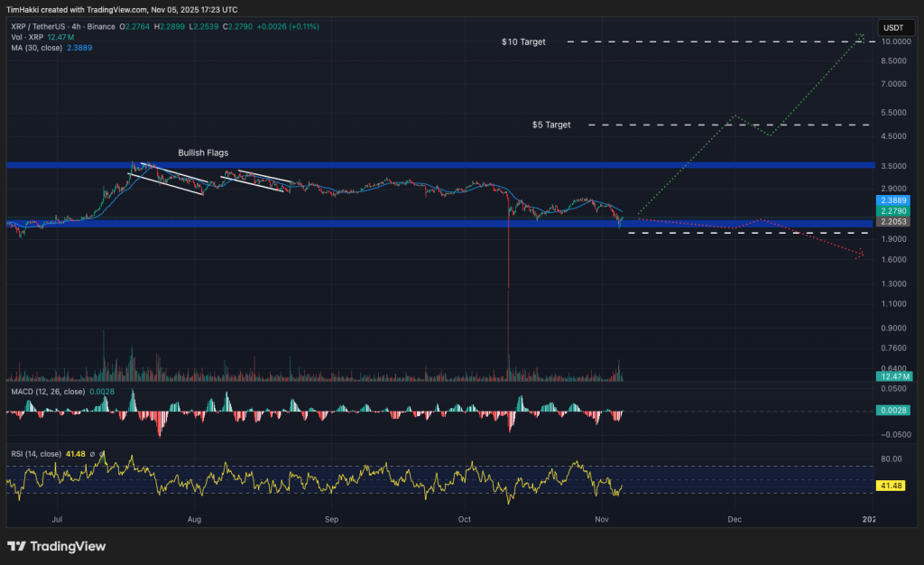Toggle the USDT currency label on price axis
The height and width of the screenshot is (565, 924).
[x=895, y=27]
